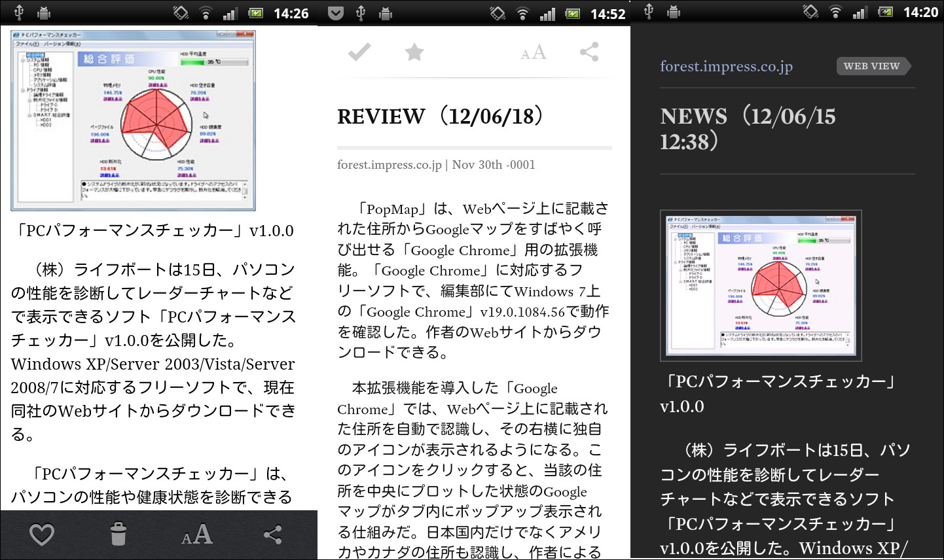Share the PC performance checker article
The height and width of the screenshot is (560, 944).
(271, 534)
